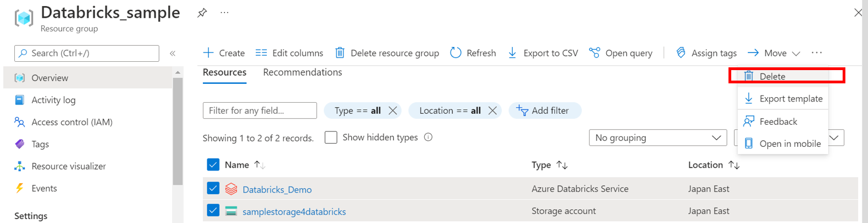Export resources to CSV
The image size is (868, 223).
click(543, 53)
